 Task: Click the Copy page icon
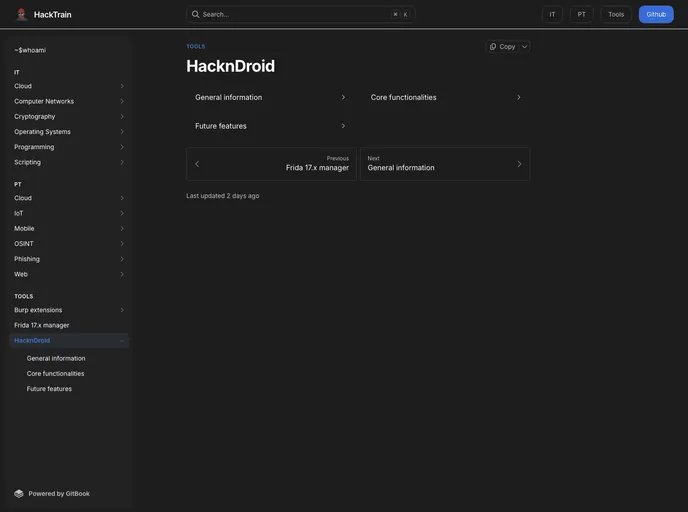493,47
